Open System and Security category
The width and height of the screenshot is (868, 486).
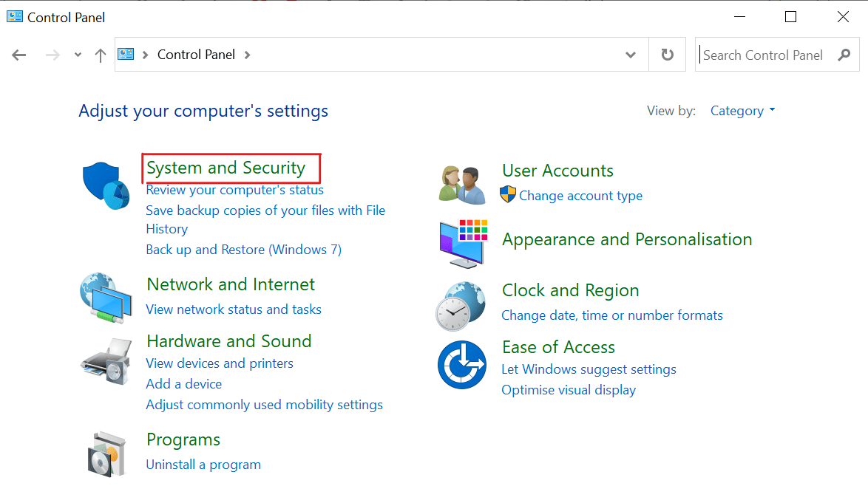click(x=226, y=168)
